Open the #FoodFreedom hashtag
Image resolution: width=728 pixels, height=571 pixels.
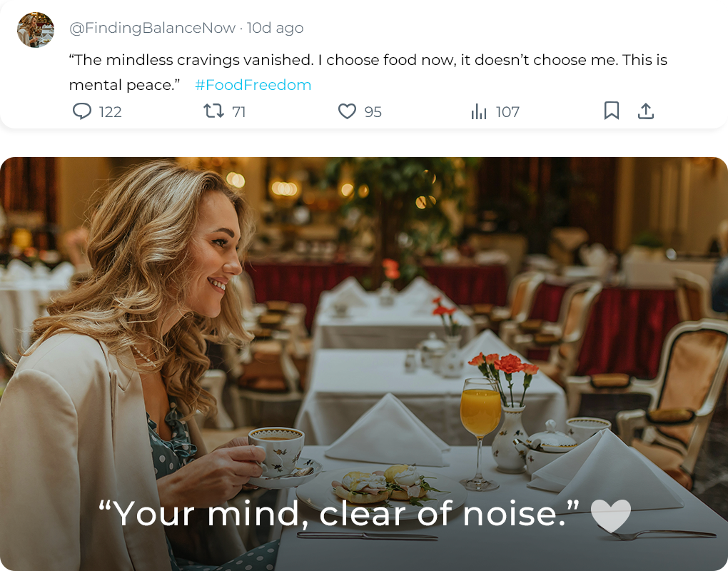click(253, 85)
